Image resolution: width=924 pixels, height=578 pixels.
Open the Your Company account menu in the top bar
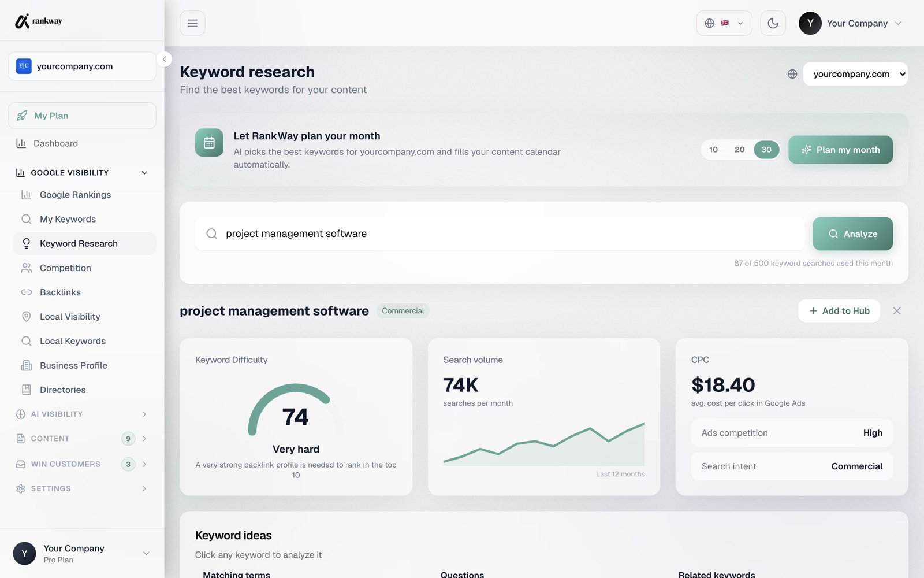click(x=850, y=23)
